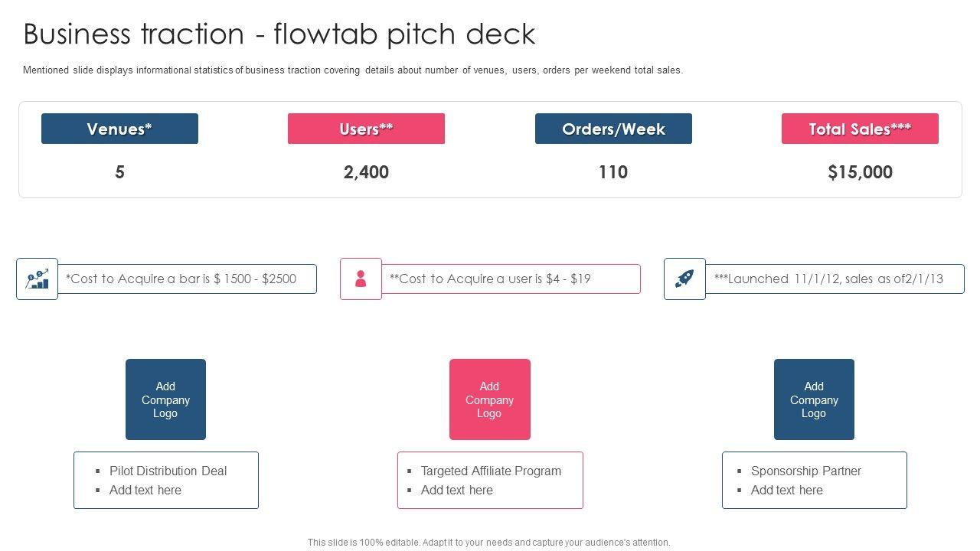This screenshot has width=980, height=551.
Task: Click the Sponsorship Partner bullet
Action: click(805, 471)
